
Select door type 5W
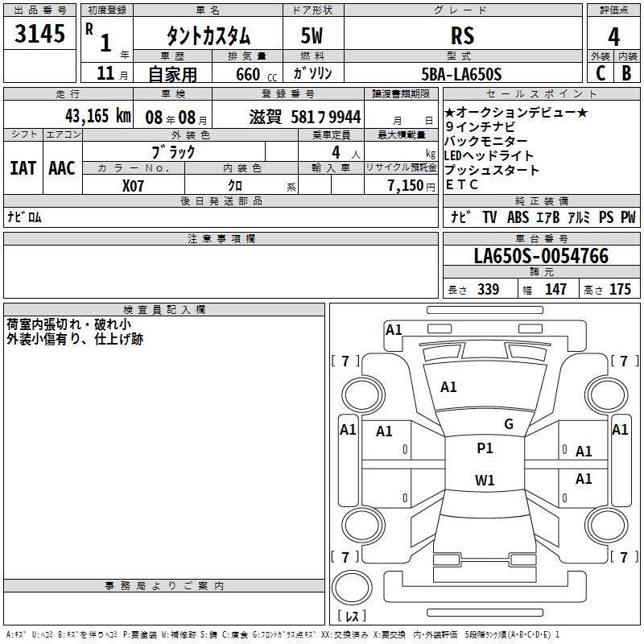coord(312,35)
